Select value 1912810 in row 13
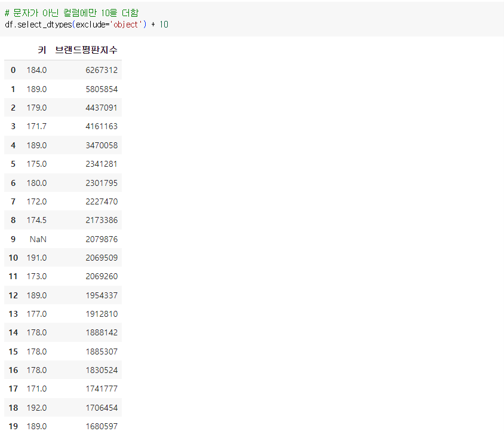 [x=102, y=314]
